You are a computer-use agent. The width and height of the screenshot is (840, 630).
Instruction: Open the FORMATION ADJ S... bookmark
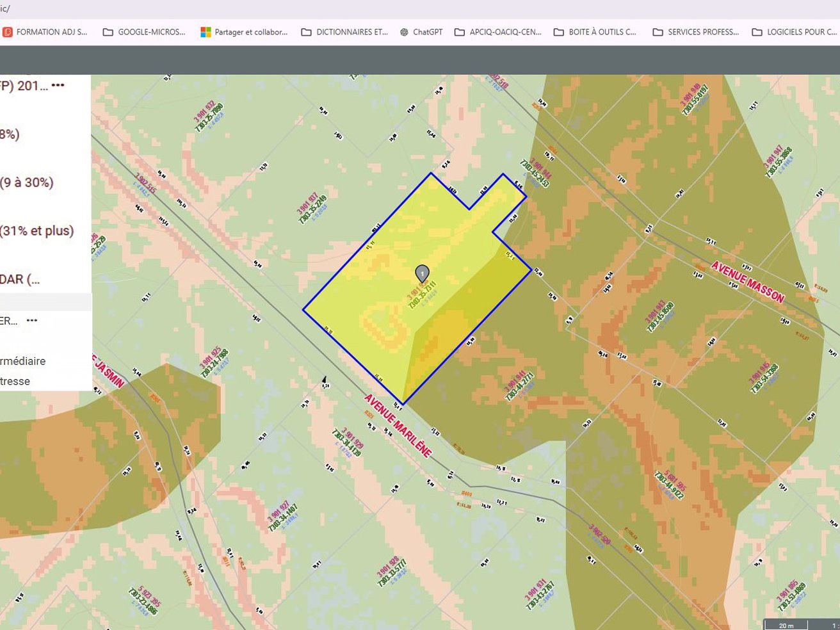click(45, 32)
